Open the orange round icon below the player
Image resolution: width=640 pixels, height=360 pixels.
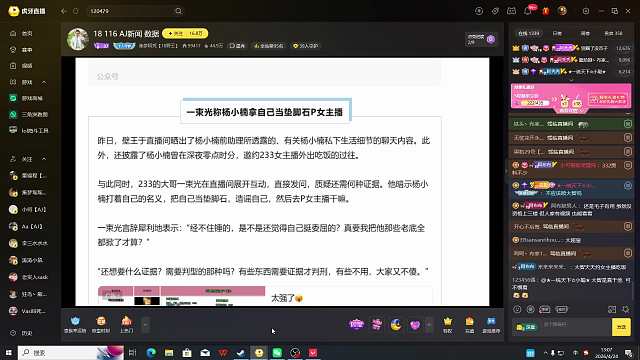tap(101, 324)
